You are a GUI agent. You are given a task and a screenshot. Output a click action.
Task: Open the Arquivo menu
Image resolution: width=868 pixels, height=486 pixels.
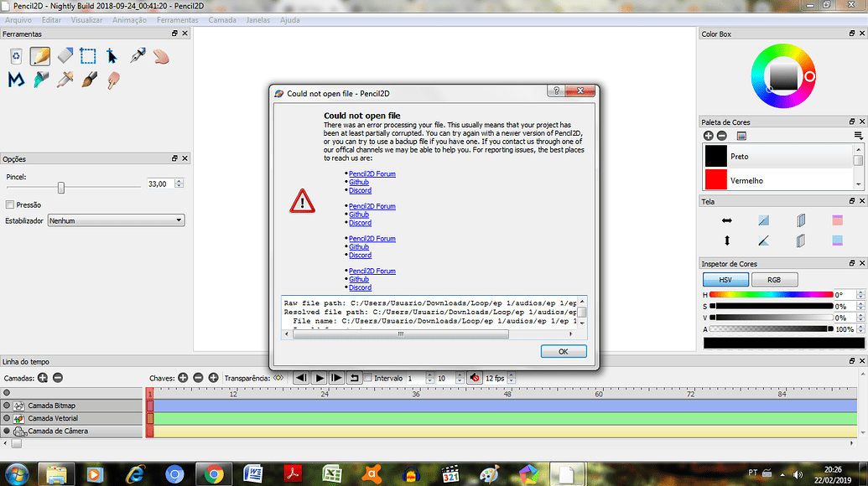[18, 20]
